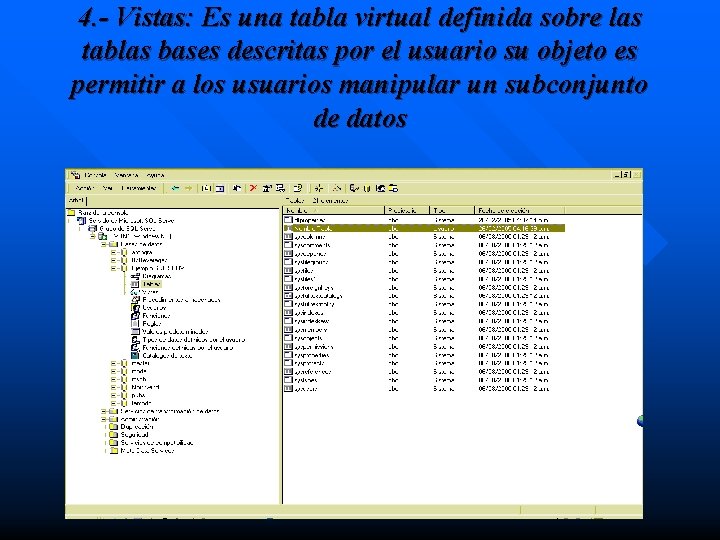Click the Usuarios icon in tree
Viewport: 720px width, 540px height.
coord(135,308)
